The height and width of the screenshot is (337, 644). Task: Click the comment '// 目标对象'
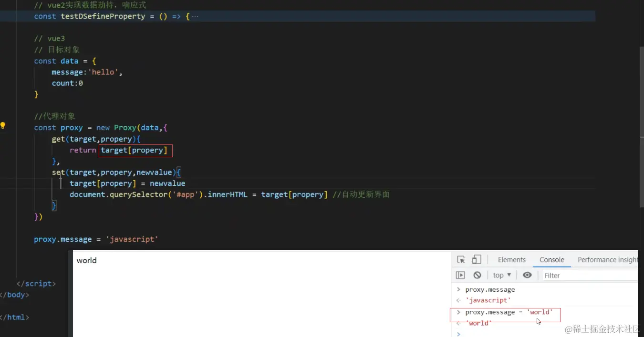click(x=57, y=50)
